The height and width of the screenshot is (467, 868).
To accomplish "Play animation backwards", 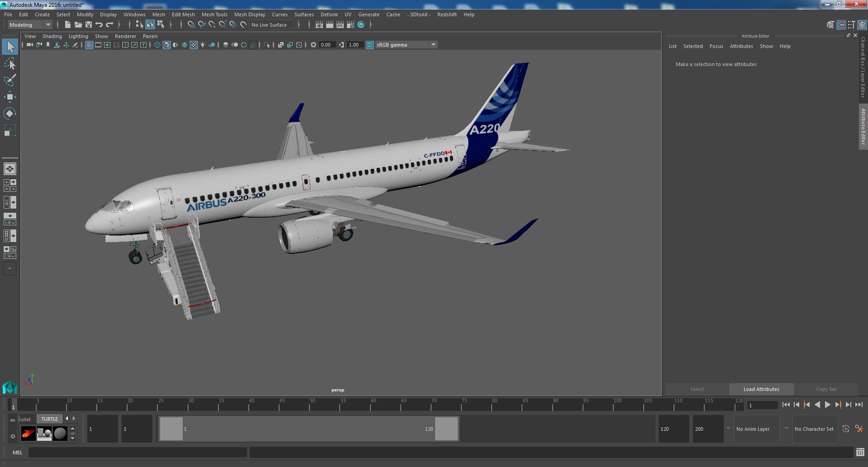I will [x=817, y=405].
